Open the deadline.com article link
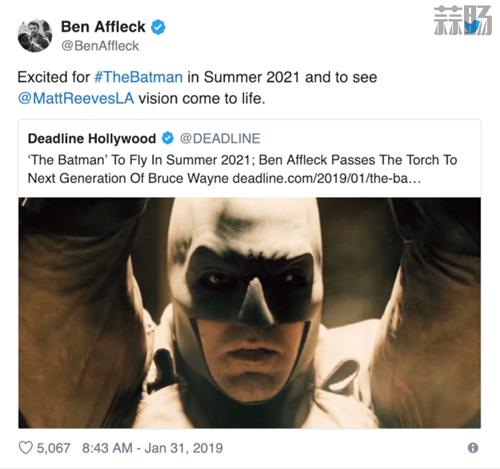The height and width of the screenshot is (469, 500). tap(327, 178)
